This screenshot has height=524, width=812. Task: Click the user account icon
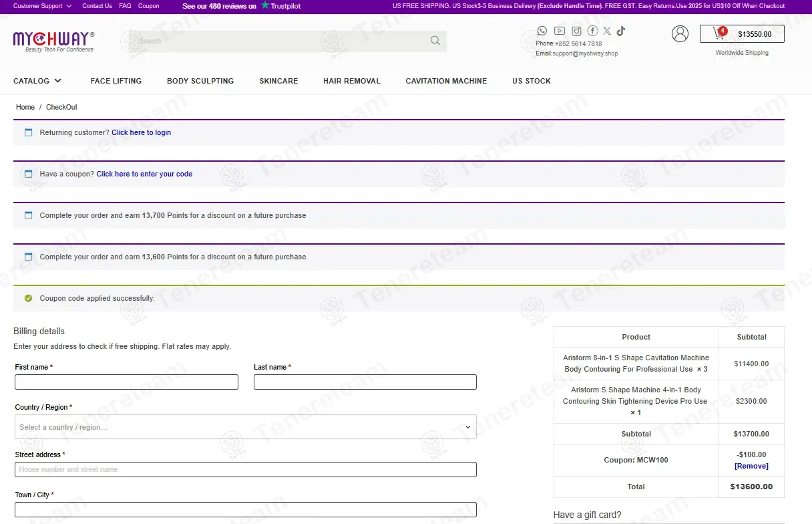680,33
